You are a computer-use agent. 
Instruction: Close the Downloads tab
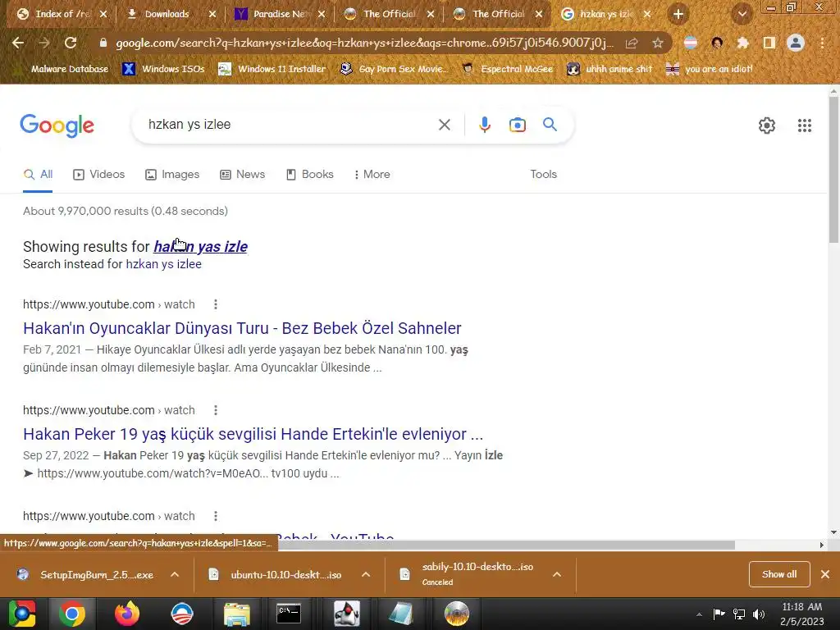point(212,14)
